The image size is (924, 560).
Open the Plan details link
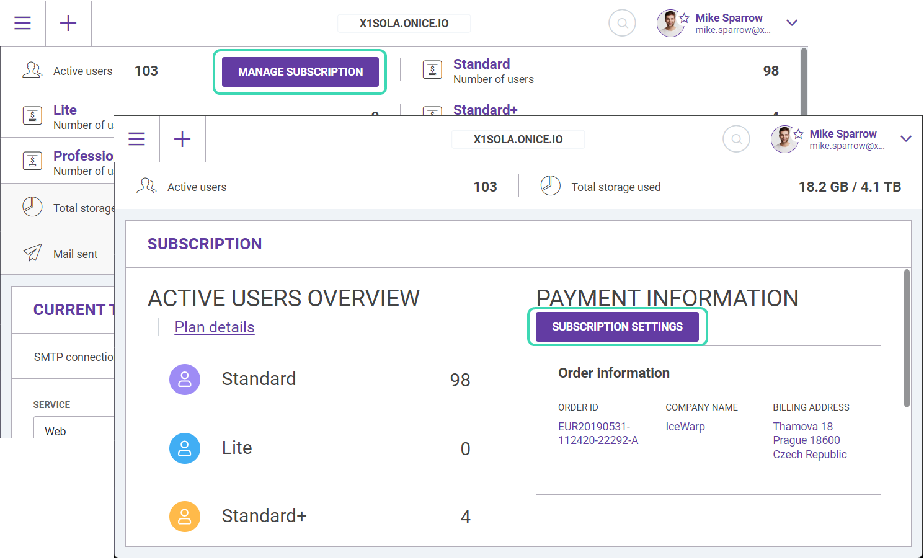click(x=215, y=327)
